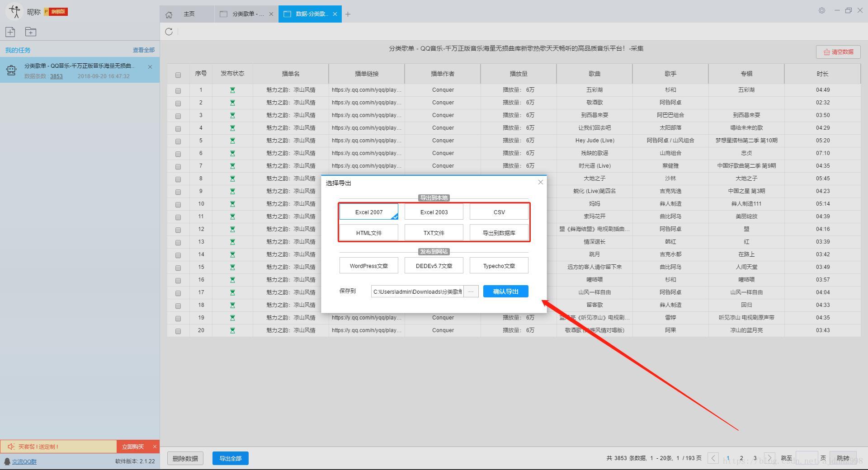This screenshot has width=868, height=470.
Task: Check the checkbox for row 19
Action: pyautogui.click(x=178, y=319)
